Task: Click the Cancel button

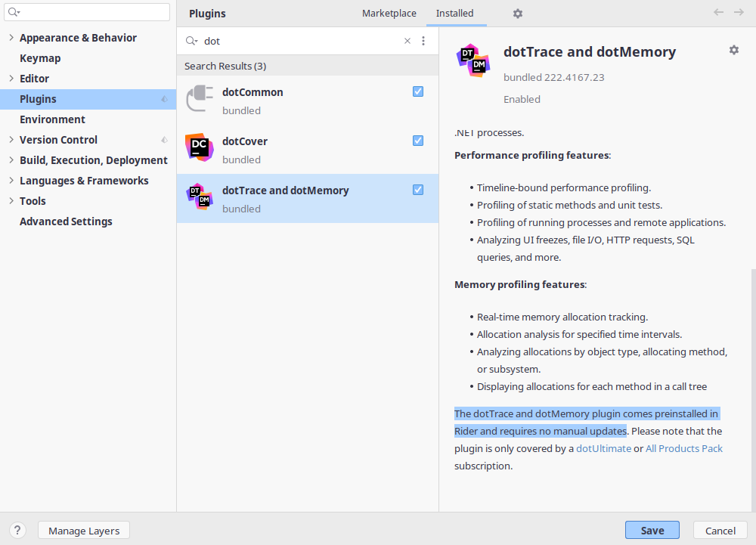Action: click(720, 530)
